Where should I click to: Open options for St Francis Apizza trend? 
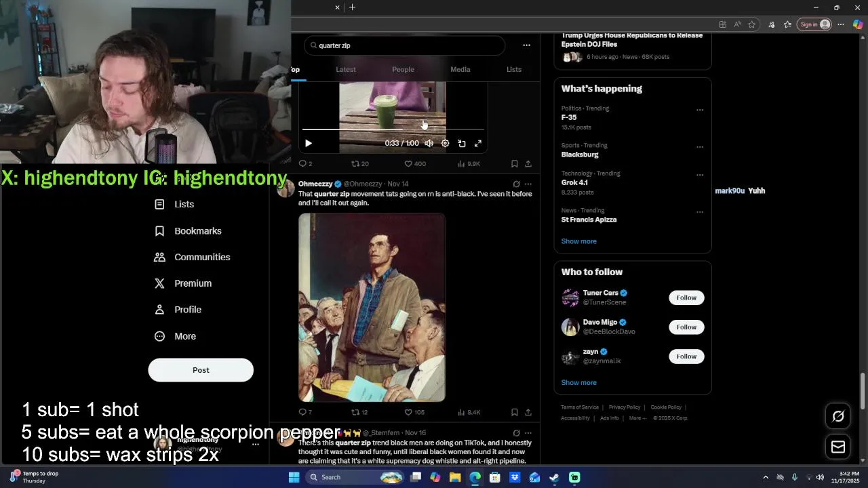tap(700, 212)
